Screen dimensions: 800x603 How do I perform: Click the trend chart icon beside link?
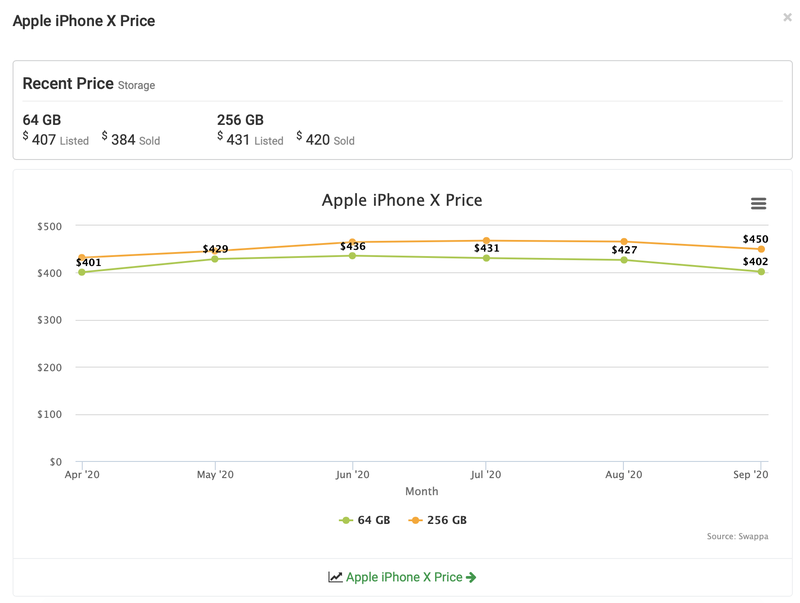(335, 577)
